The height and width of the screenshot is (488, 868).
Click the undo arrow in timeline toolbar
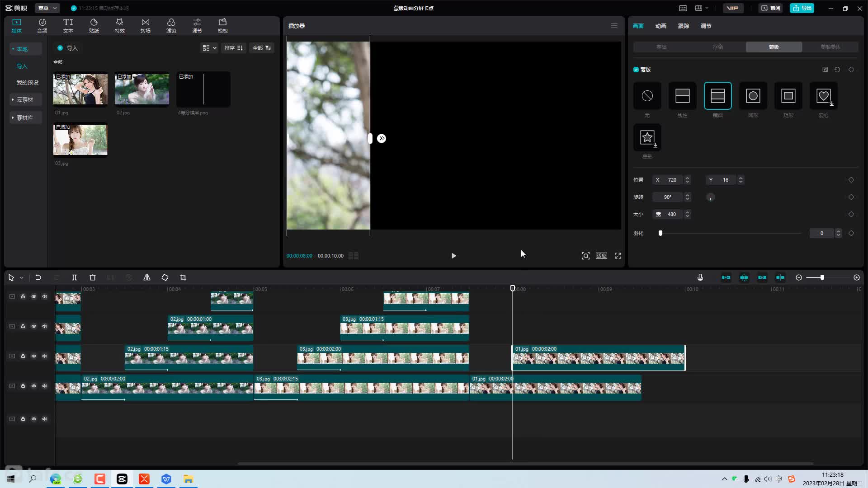[38, 277]
